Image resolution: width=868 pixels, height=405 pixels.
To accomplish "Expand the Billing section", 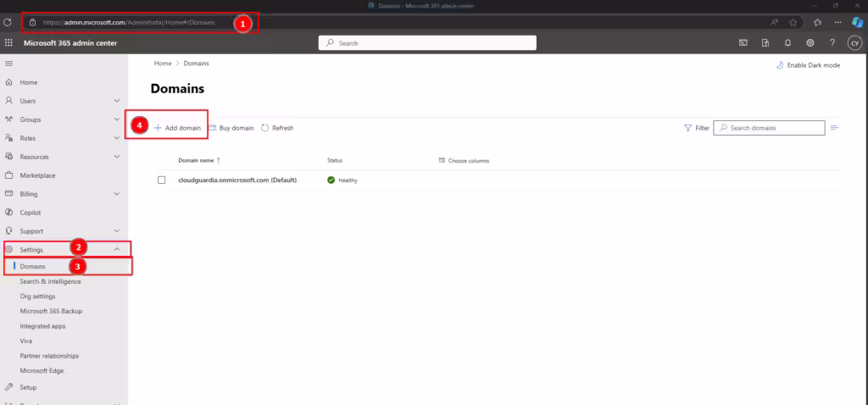I will (116, 194).
